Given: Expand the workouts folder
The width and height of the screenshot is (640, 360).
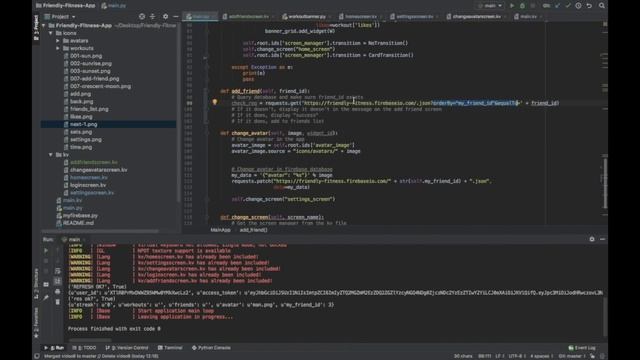Looking at the screenshot, I should pyautogui.click(x=58, y=48).
